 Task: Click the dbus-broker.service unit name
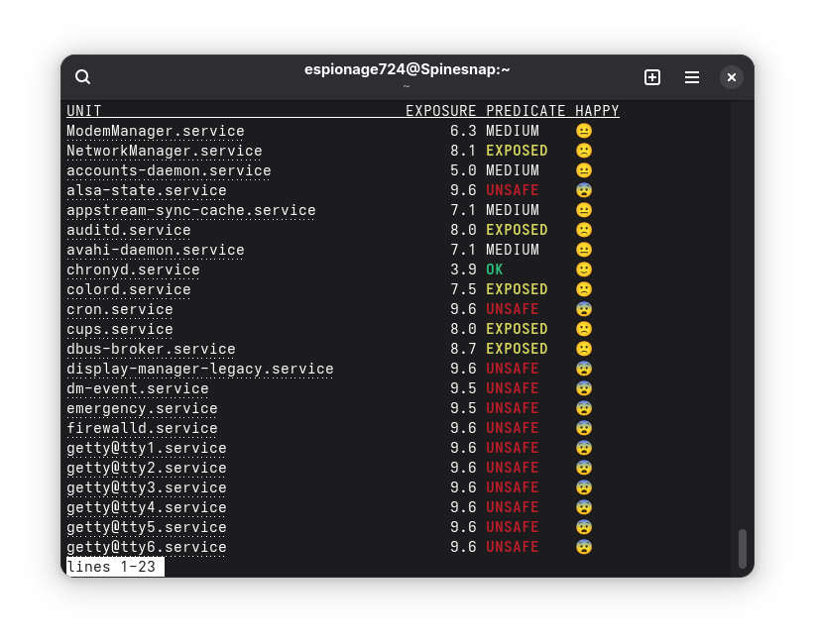[151, 349]
